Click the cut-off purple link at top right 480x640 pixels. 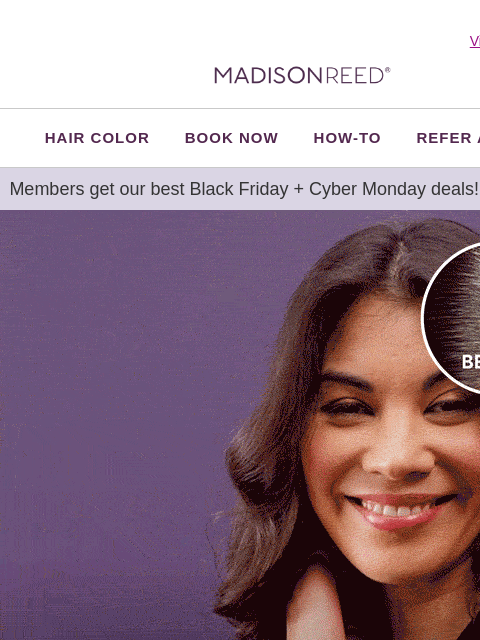tap(475, 41)
